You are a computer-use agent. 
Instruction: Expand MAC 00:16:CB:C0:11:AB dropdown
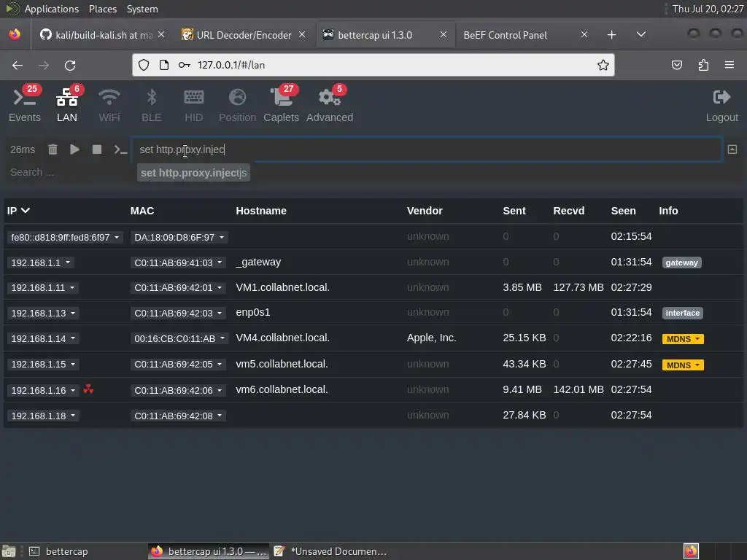pyautogui.click(x=179, y=338)
